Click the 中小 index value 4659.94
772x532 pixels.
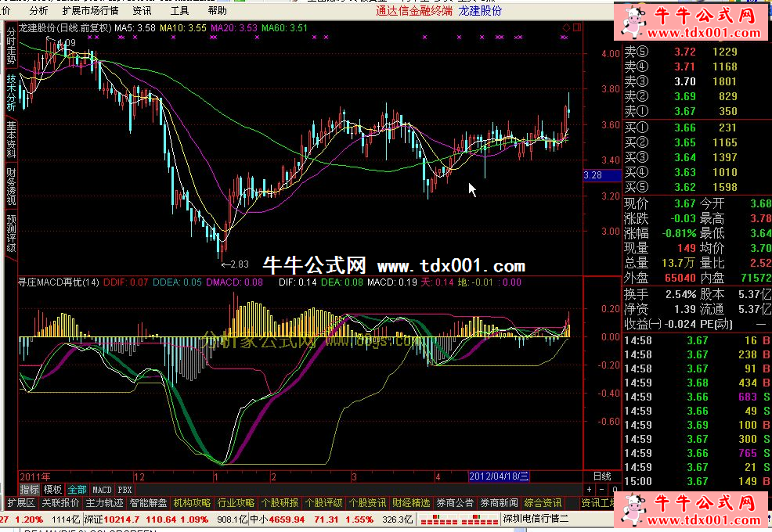pos(287,519)
